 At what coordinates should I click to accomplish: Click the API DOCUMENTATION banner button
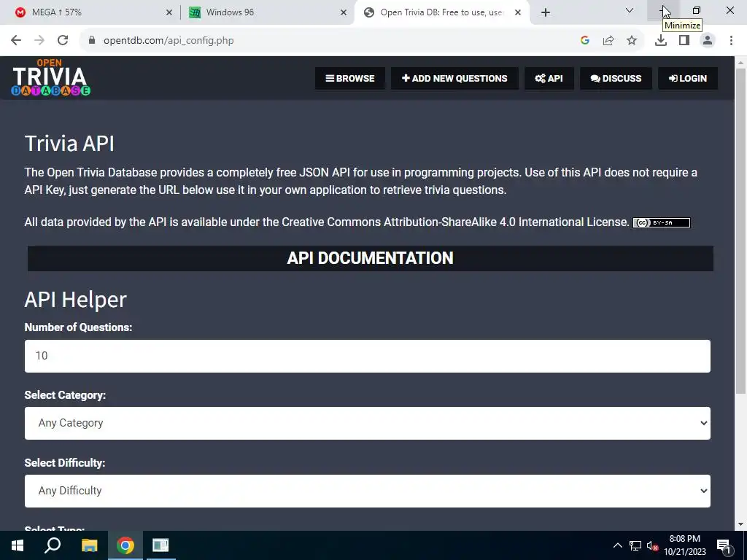click(370, 258)
